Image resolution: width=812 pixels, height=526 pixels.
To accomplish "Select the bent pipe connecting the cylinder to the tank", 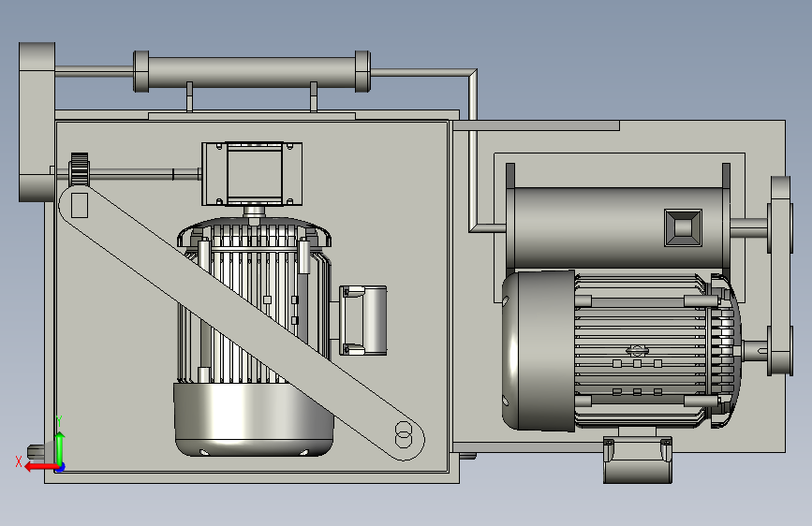I will (x=472, y=150).
